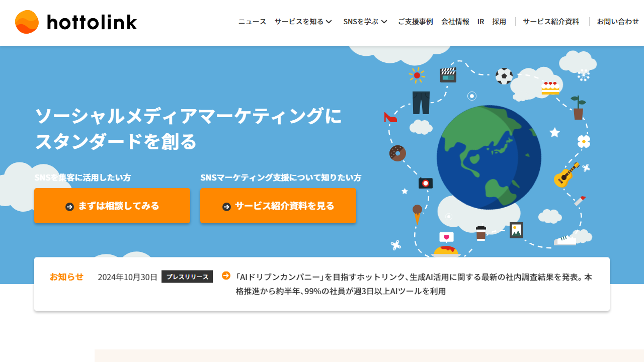Open the IR navigation link

point(480,22)
